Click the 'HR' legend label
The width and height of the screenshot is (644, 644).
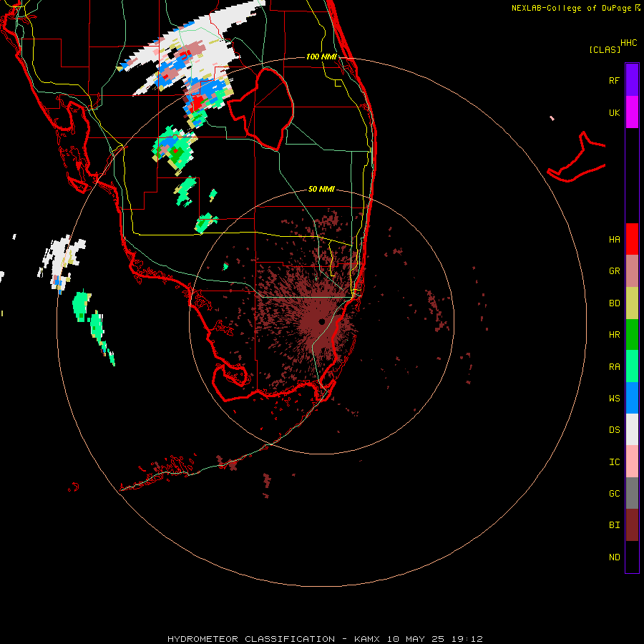(x=614, y=335)
